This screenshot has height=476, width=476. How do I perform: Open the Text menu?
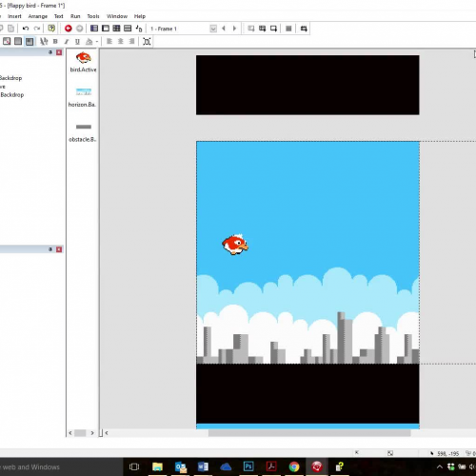[59, 16]
